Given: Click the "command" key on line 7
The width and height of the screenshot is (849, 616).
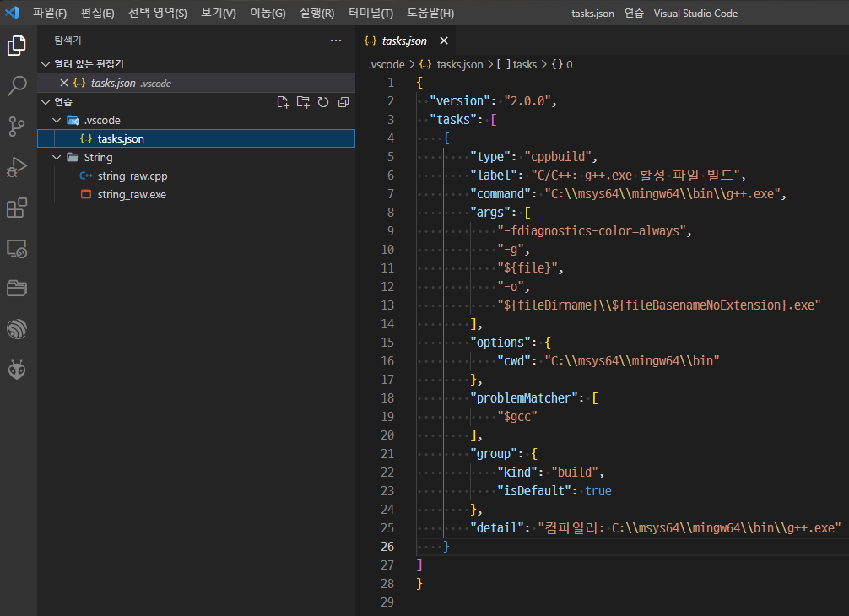Looking at the screenshot, I should [500, 194].
